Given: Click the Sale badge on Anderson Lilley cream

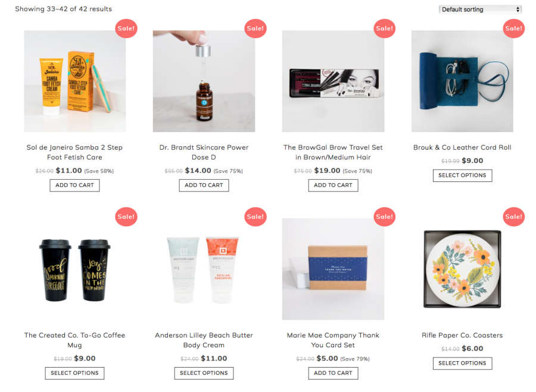Looking at the screenshot, I should point(255,217).
